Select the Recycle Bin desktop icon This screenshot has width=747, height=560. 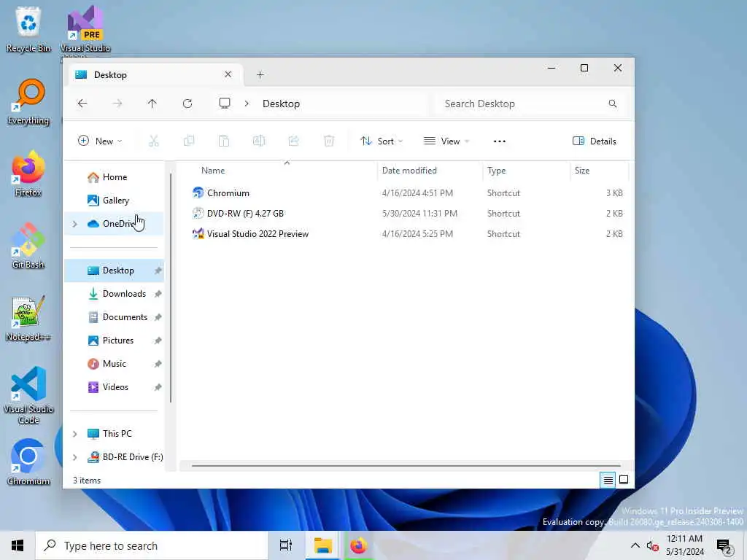28,28
